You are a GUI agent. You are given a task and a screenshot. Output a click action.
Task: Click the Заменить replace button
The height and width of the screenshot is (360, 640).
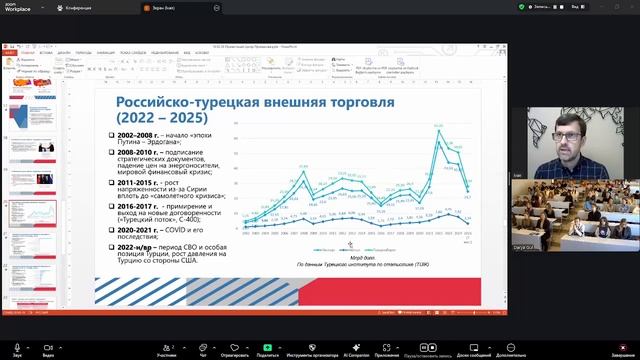pyautogui.click(x=341, y=65)
